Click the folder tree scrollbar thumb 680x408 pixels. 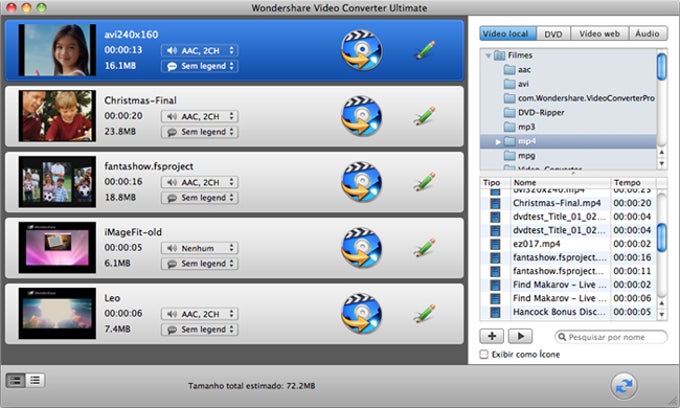click(x=661, y=66)
